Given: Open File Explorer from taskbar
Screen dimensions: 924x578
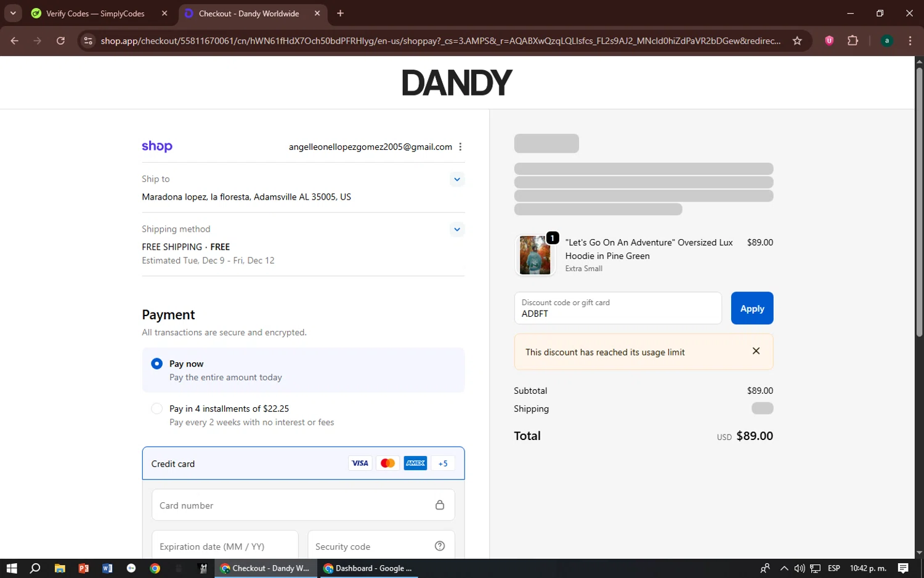Looking at the screenshot, I should click(60, 568).
